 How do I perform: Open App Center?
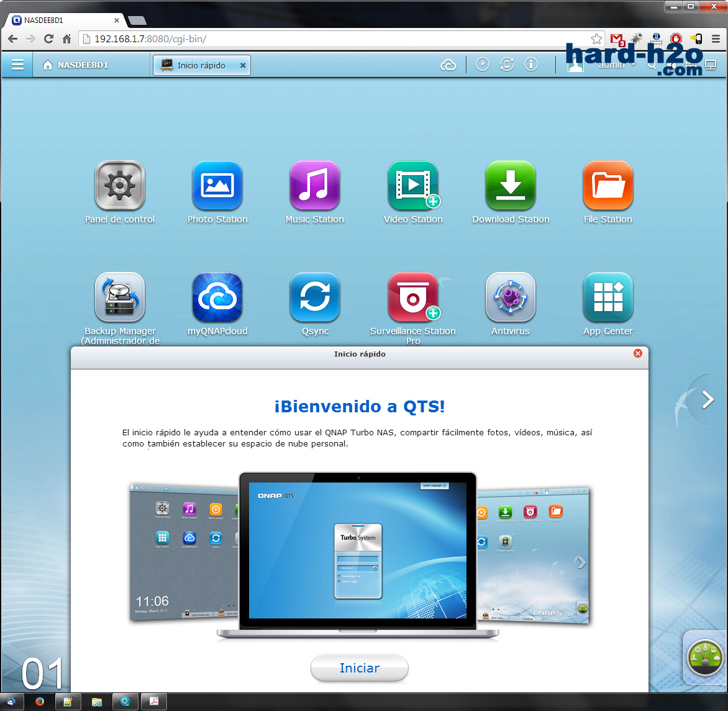[607, 297]
